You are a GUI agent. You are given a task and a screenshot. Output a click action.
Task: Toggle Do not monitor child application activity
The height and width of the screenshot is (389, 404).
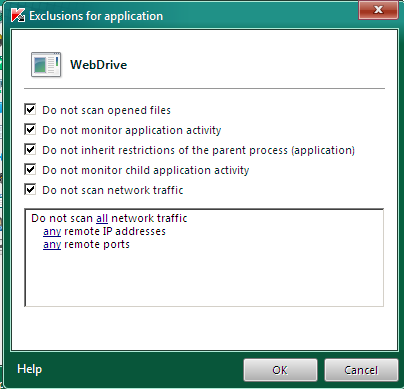click(x=30, y=169)
